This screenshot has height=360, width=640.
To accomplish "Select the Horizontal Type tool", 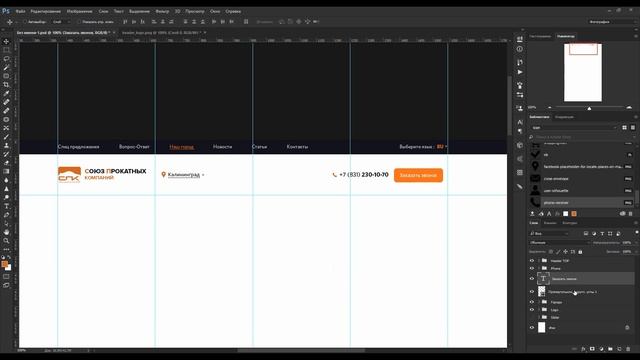I will 6,206.
